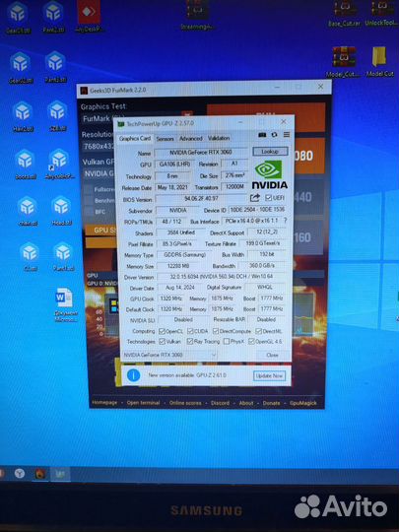Click the Lookup button
Screen dimensions: 399x532
[x=270, y=152]
